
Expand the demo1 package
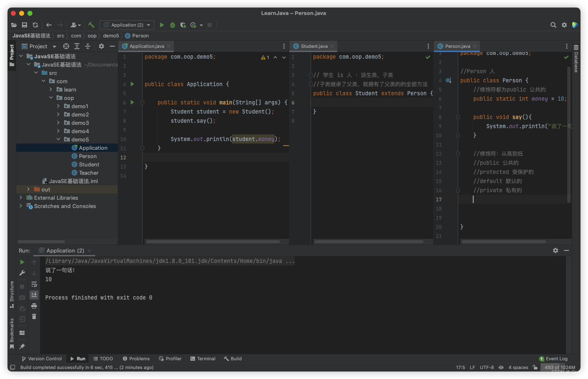coord(59,106)
